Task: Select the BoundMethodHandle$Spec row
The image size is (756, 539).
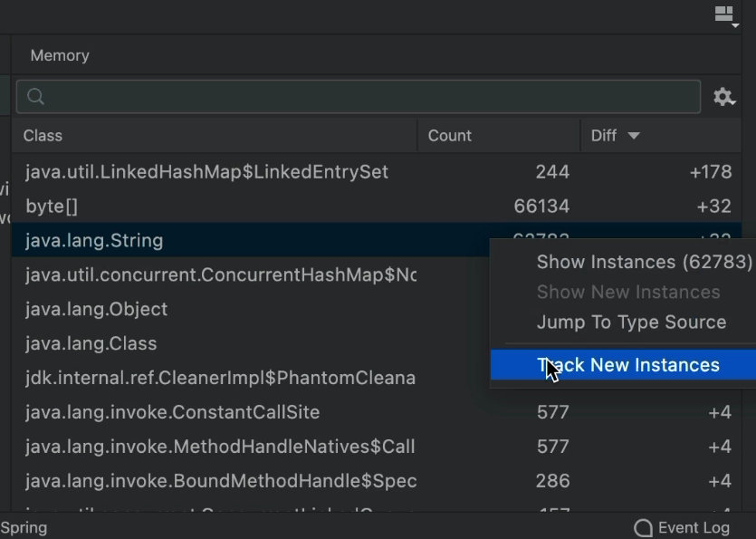Action: [221, 481]
